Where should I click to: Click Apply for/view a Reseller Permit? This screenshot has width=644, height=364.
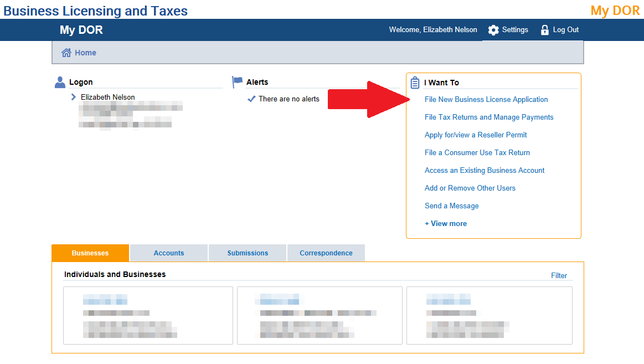tap(476, 135)
